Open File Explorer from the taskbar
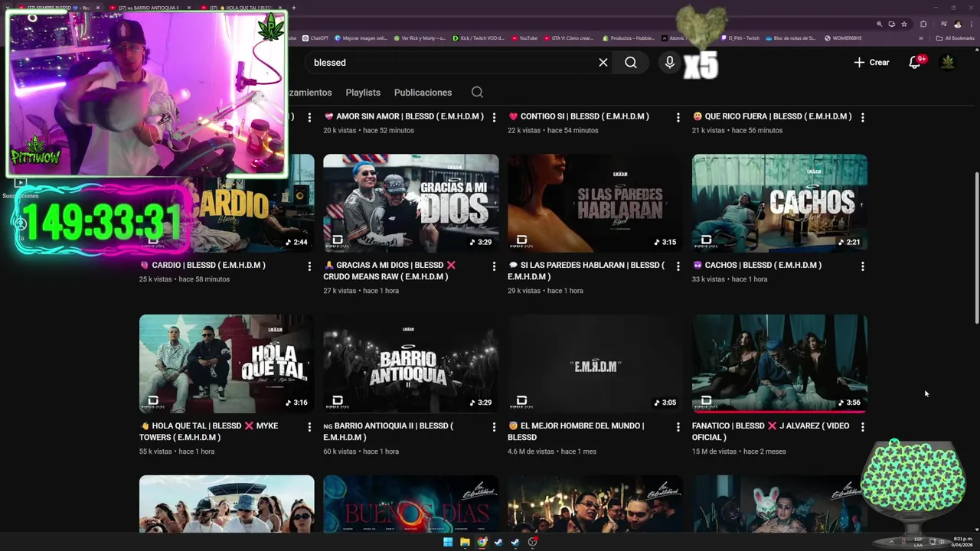Image resolution: width=980 pixels, height=551 pixels. [465, 543]
